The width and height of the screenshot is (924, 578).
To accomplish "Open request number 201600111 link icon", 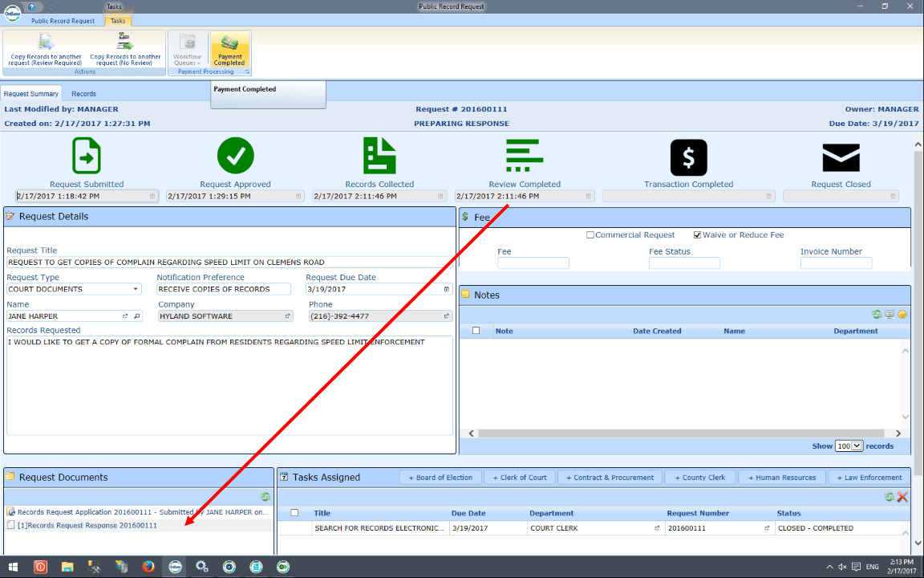I will (767, 528).
